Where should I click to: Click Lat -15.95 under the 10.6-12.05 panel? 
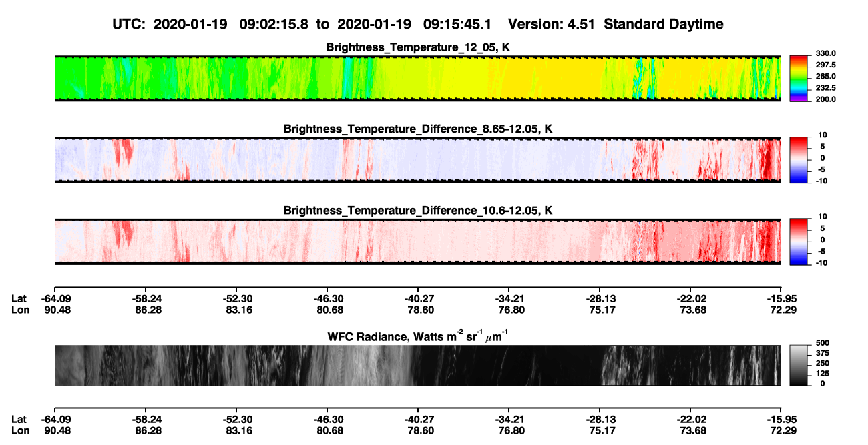(781, 299)
